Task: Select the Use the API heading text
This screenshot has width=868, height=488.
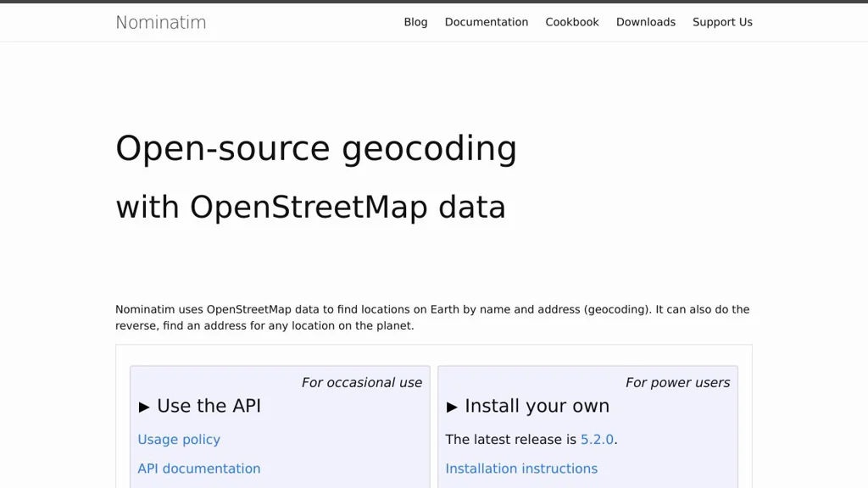Action: point(209,406)
